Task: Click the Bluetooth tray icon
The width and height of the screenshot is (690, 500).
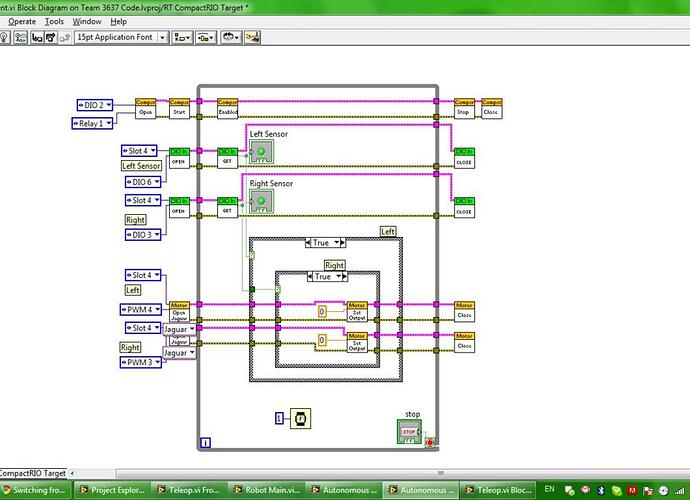Action: pos(601,490)
